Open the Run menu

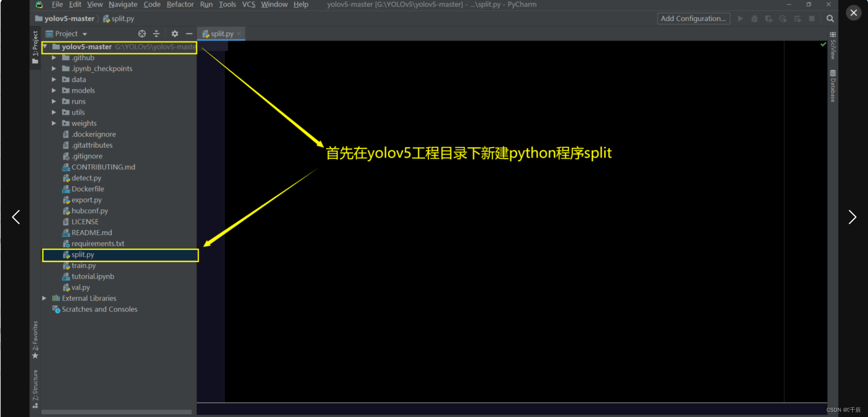coord(206,4)
